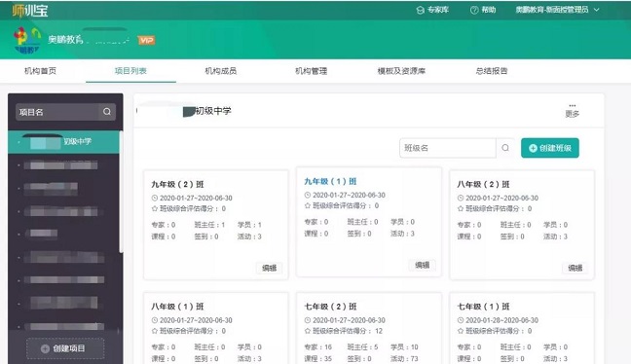The height and width of the screenshot is (364, 631).
Task: Click the project search magnifier icon
Action: tap(107, 112)
